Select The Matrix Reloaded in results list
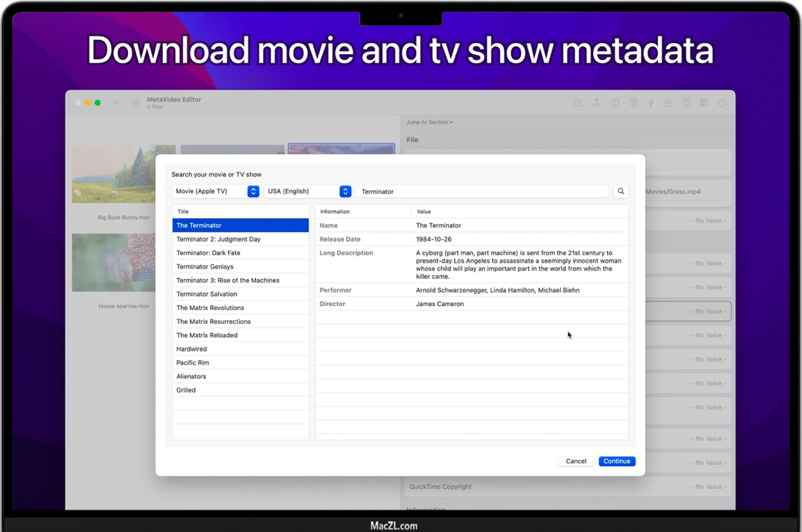Screen dimensions: 802x532 [207, 335]
